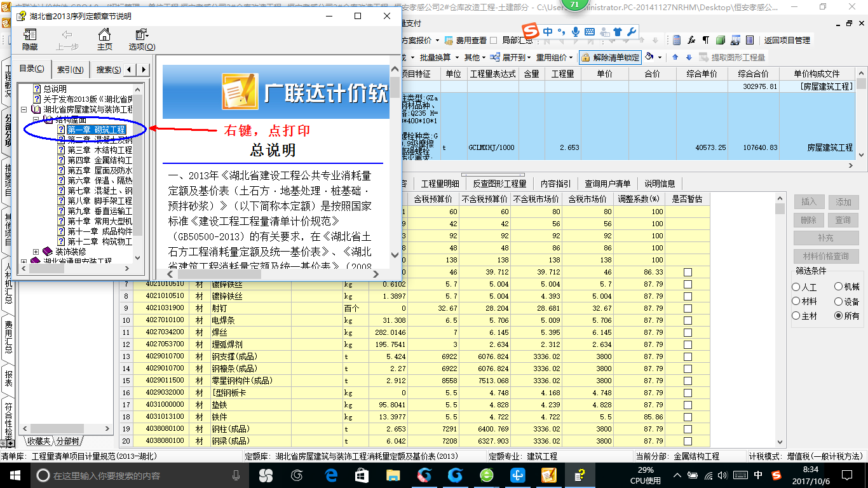Click Sogou IME skin (shirt) icon
This screenshot has width=868, height=488.
(617, 31)
